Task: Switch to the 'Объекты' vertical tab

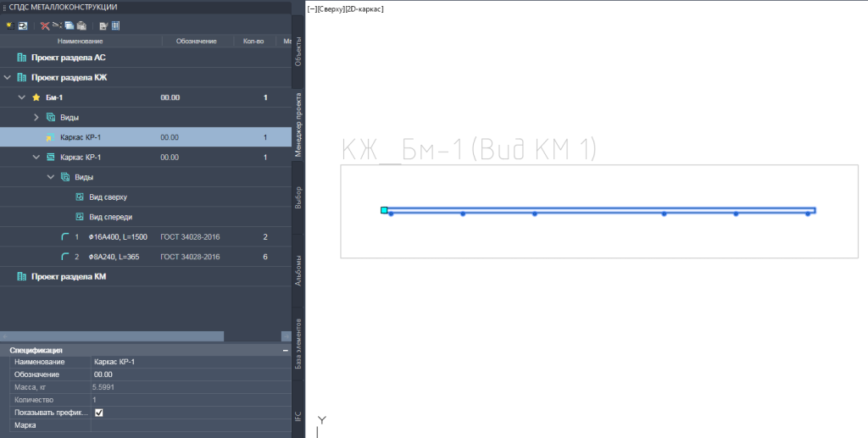Action: pyautogui.click(x=298, y=53)
